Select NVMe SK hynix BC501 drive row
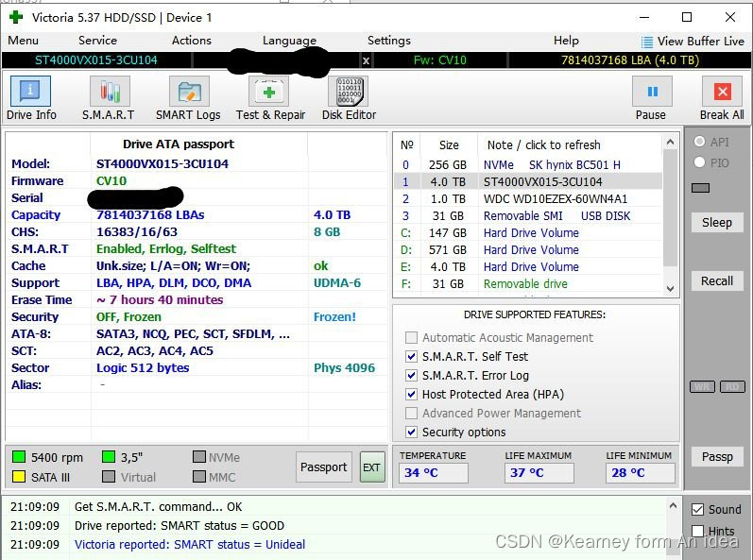The image size is (753, 560). [528, 165]
